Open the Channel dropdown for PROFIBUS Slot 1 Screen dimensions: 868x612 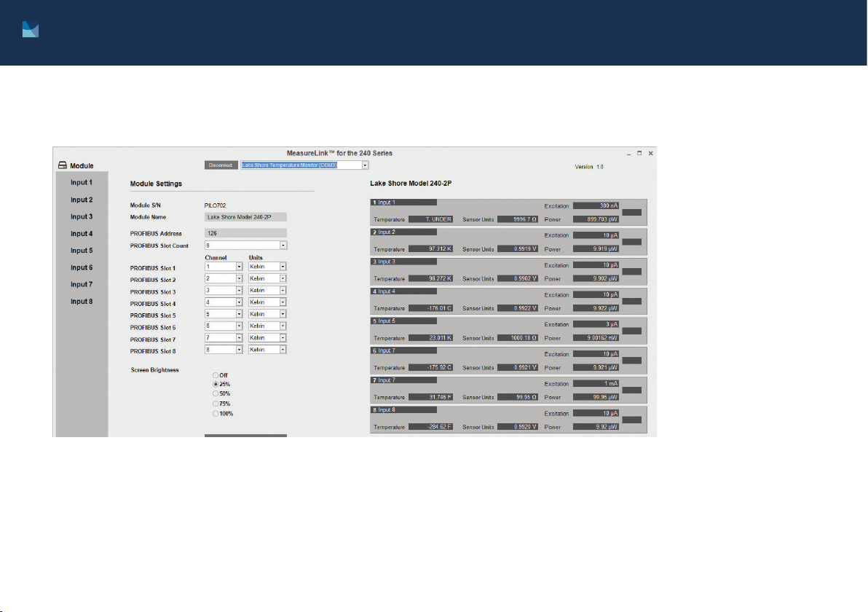point(239,267)
